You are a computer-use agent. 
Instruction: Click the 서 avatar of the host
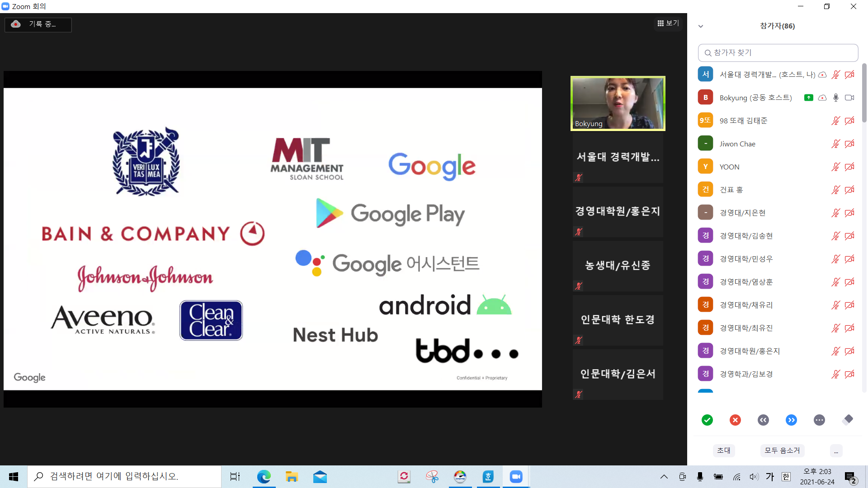705,74
